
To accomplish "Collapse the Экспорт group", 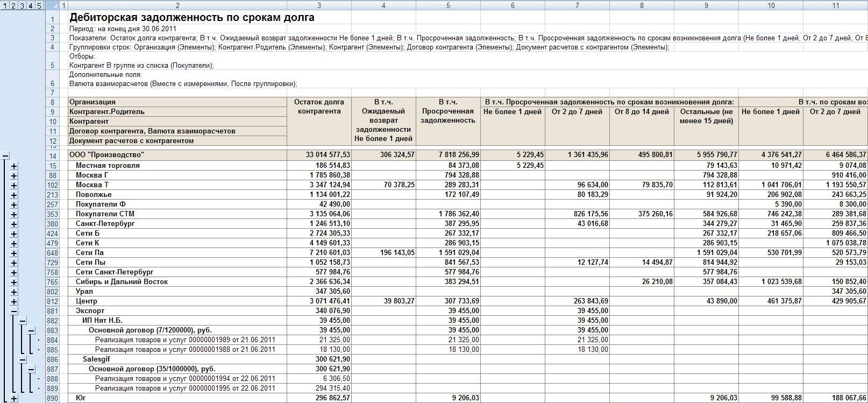I will coord(14,311).
